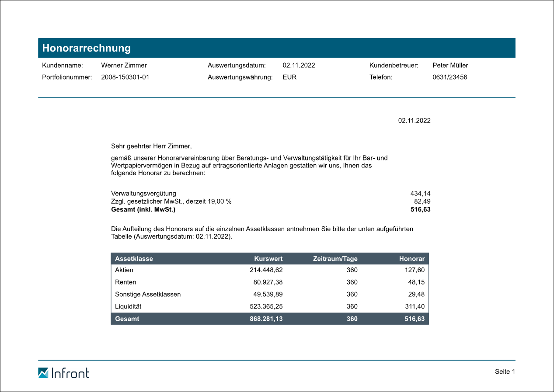Viewport: 554px width, 392px height.
Task: Select Auswertungswährung value EUR
Action: [x=289, y=77]
